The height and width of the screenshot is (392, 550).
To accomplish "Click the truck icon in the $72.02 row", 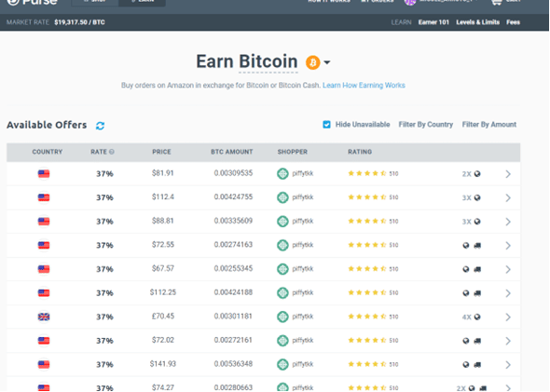I will point(477,341).
